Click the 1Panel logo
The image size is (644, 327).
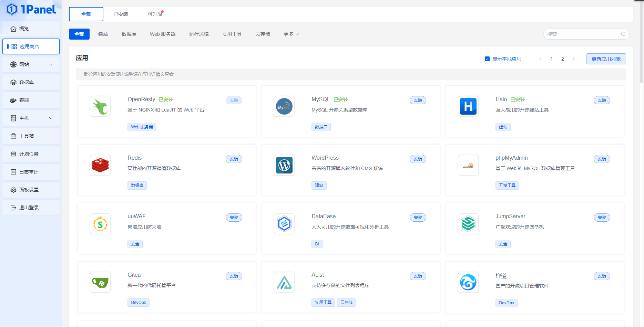point(31,9)
